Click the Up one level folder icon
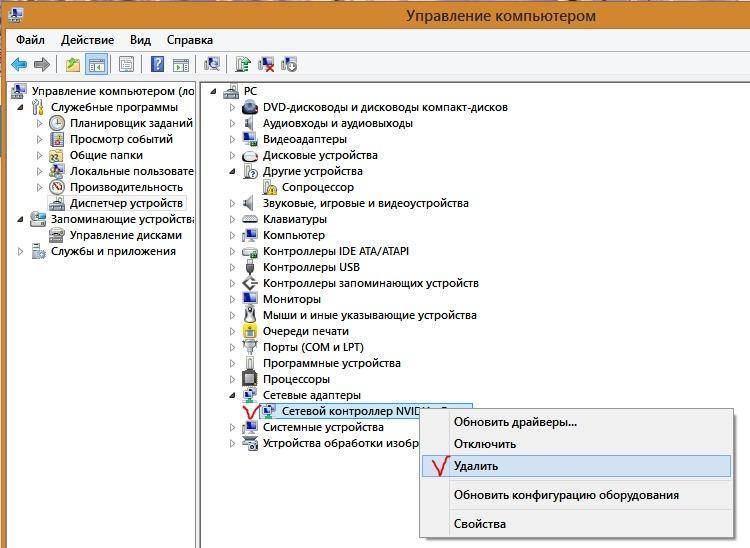The height and width of the screenshot is (548, 750). pyautogui.click(x=73, y=64)
